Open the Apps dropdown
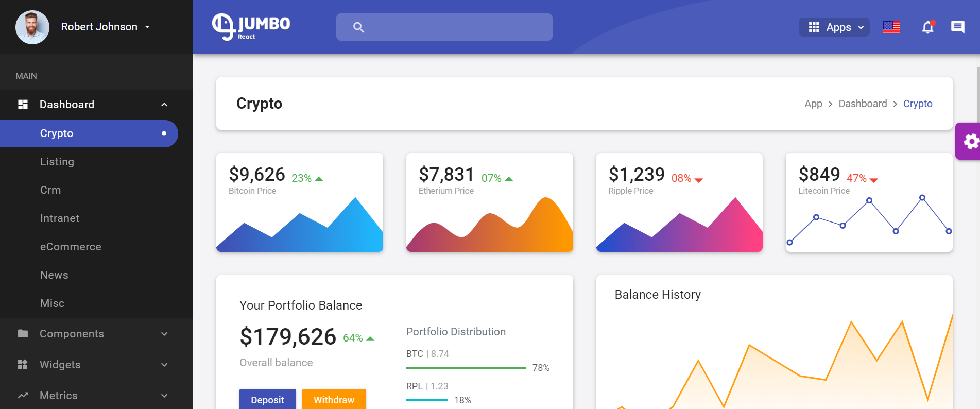Viewport: 980px width, 409px height. click(x=834, y=27)
